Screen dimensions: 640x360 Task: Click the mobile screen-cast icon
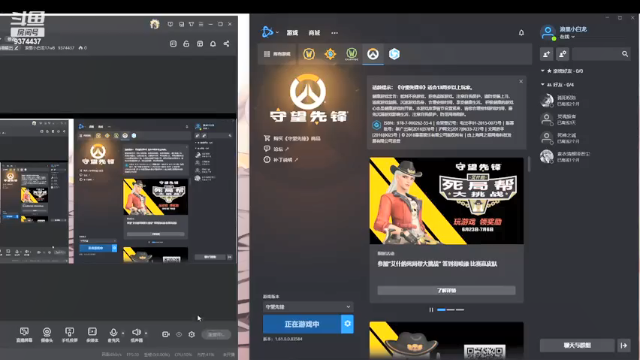click(69, 335)
